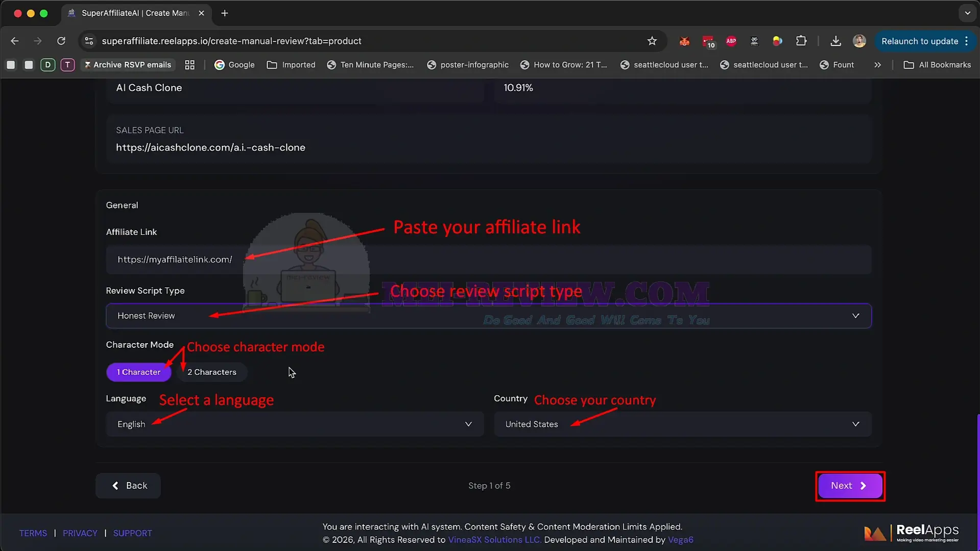Open the red extension with badge 10
Viewport: 980px width, 551px height.
pyautogui.click(x=708, y=42)
